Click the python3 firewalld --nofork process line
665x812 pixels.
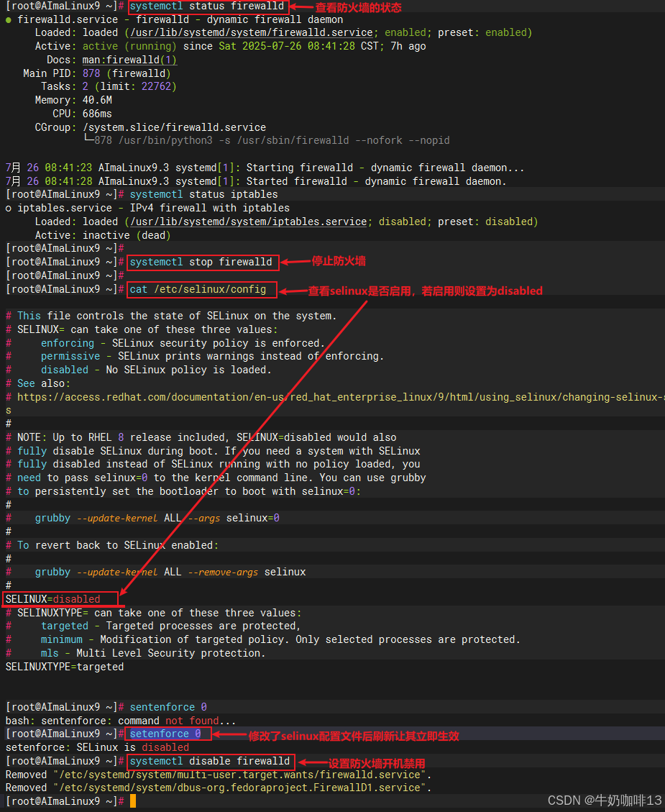click(x=267, y=140)
